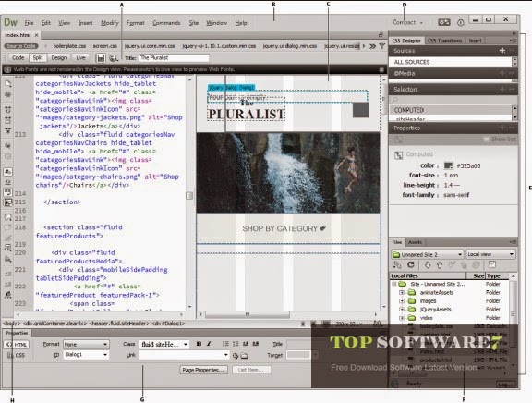Viewport: 532px width, 403px height.
Task: Toggle the Show Set checkbox
Action: click(487, 140)
